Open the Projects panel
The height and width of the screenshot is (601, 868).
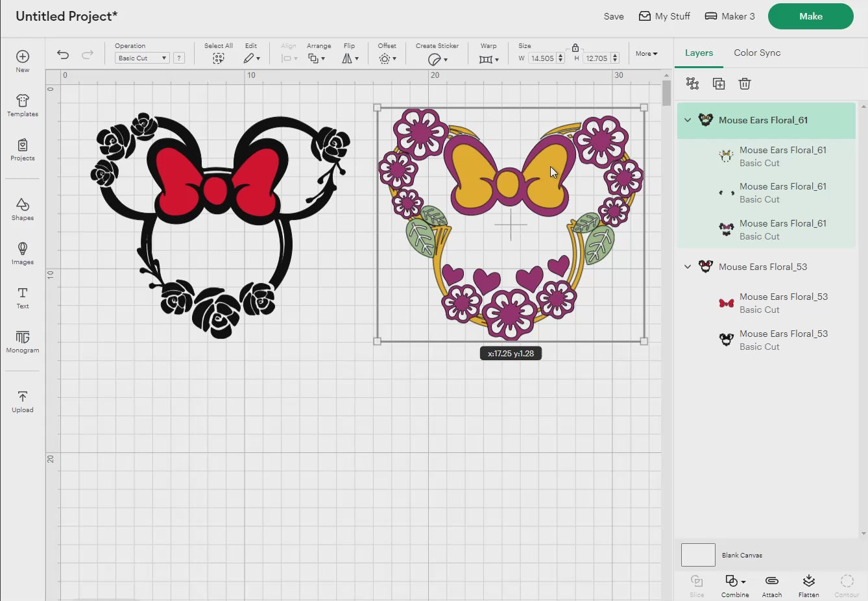pos(23,149)
